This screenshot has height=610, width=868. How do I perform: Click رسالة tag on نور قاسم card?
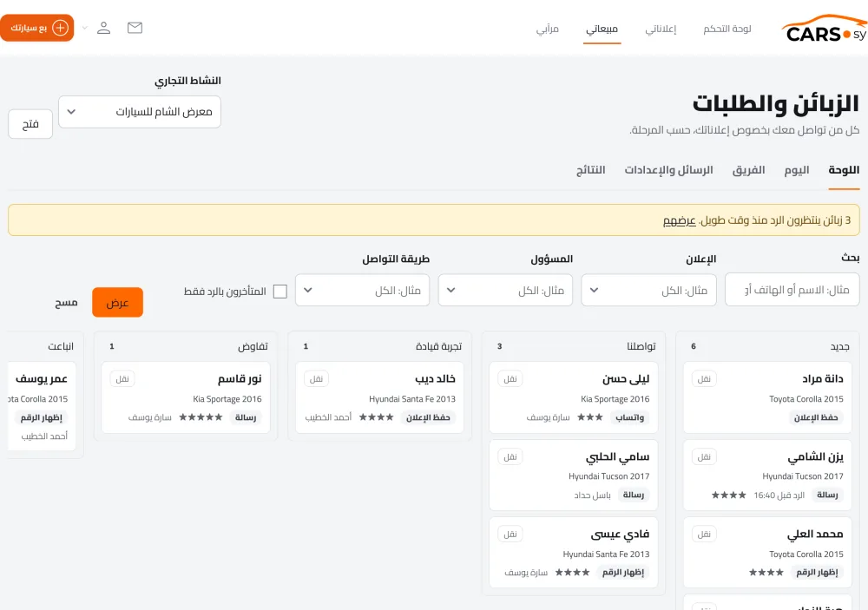246,417
